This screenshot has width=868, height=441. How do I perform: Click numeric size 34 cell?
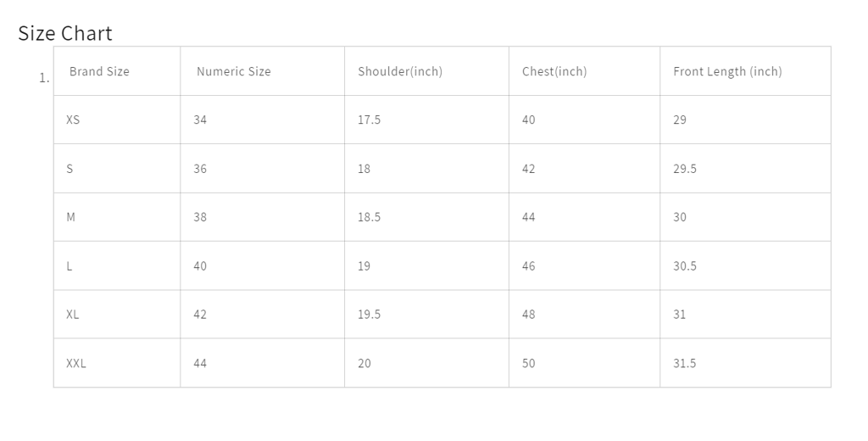pos(200,120)
